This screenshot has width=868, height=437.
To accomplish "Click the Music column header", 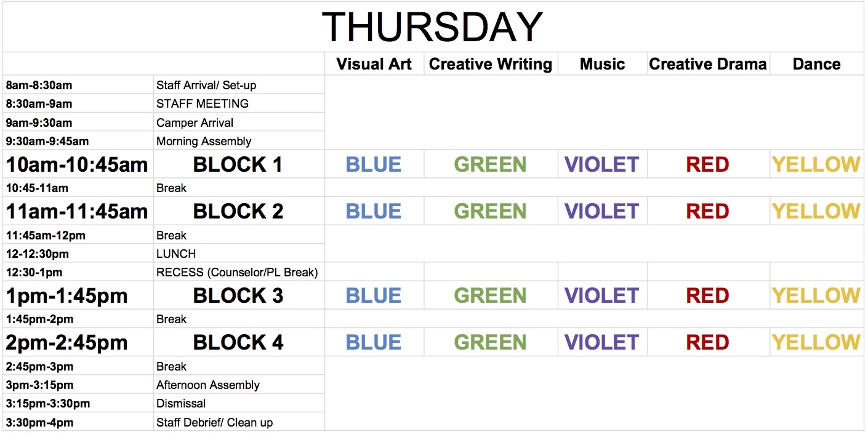I will point(602,64).
